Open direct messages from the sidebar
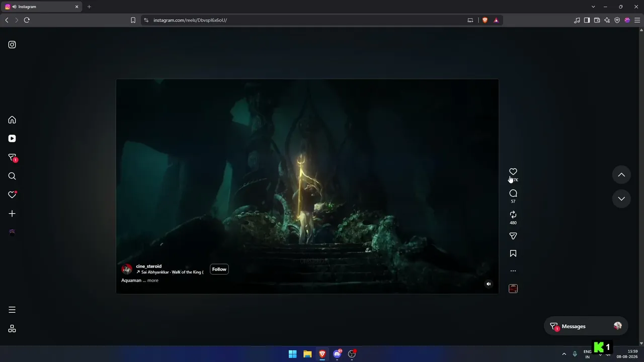The height and width of the screenshot is (362, 644). coord(13,158)
